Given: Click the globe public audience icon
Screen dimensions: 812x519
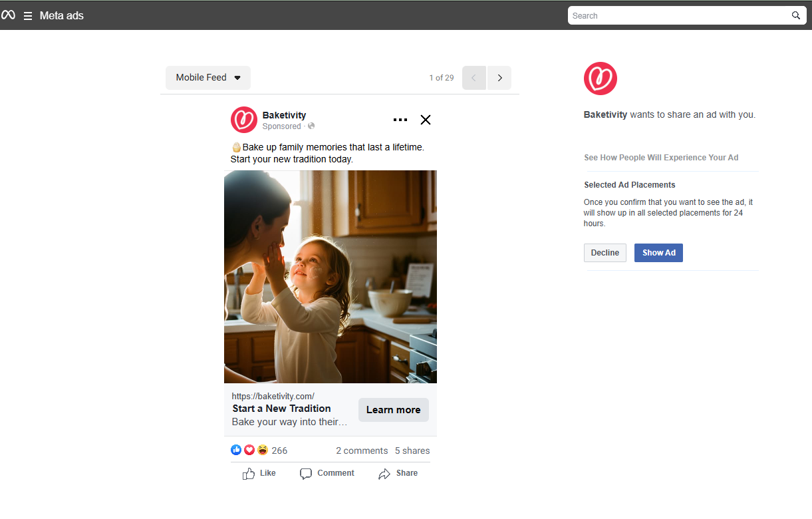Looking at the screenshot, I should click(x=311, y=126).
